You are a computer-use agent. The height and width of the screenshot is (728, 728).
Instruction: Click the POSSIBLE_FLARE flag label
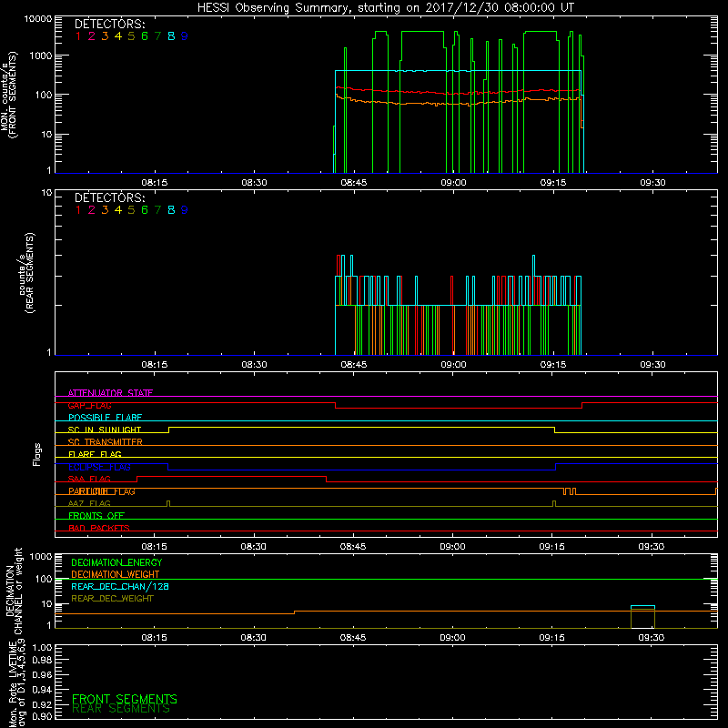105,418
